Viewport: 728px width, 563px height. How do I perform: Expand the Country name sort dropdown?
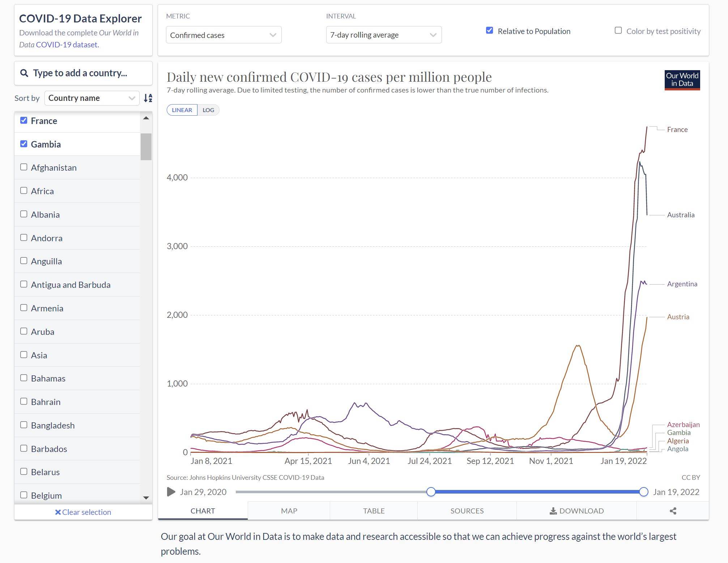pos(91,98)
